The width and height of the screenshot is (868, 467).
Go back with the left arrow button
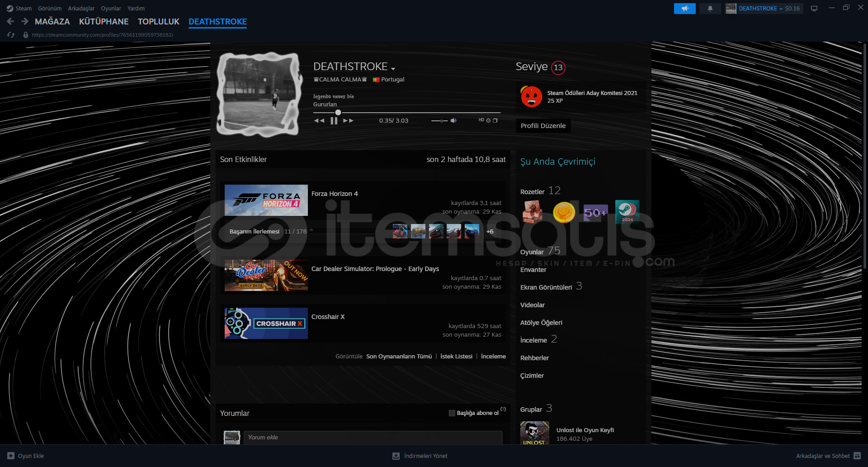pyautogui.click(x=11, y=21)
